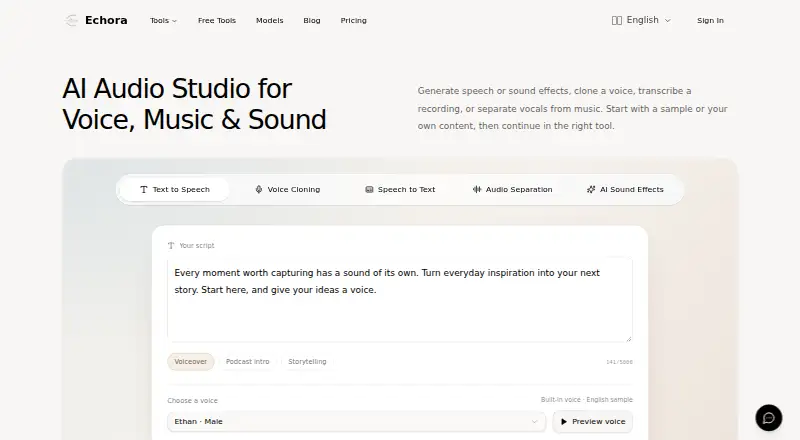This screenshot has width=800, height=440.
Task: Select the Voiceover sample chip
Action: tap(191, 361)
